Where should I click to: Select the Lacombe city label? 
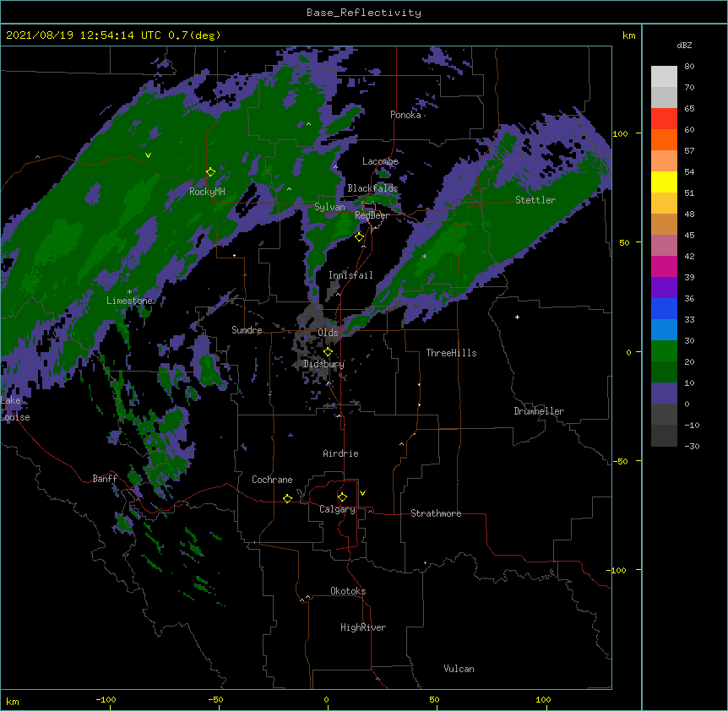tap(380, 161)
